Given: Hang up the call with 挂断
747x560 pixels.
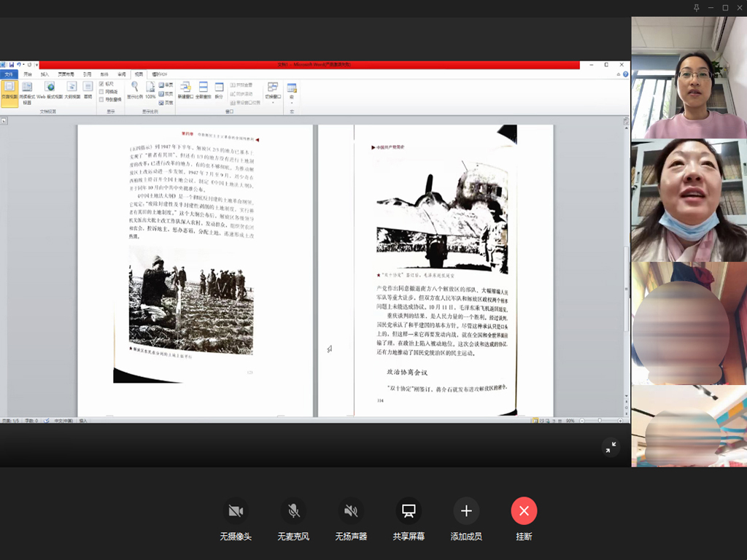Looking at the screenshot, I should [x=524, y=511].
